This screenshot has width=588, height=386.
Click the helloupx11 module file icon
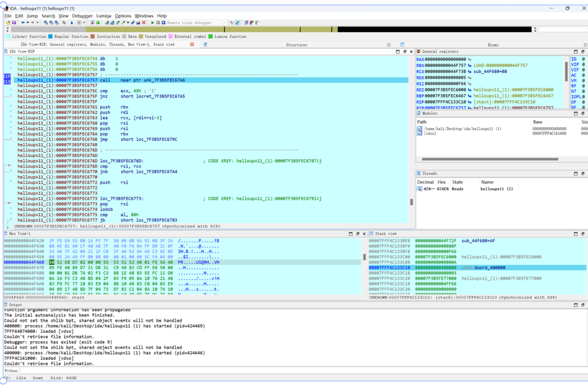pyautogui.click(x=420, y=129)
